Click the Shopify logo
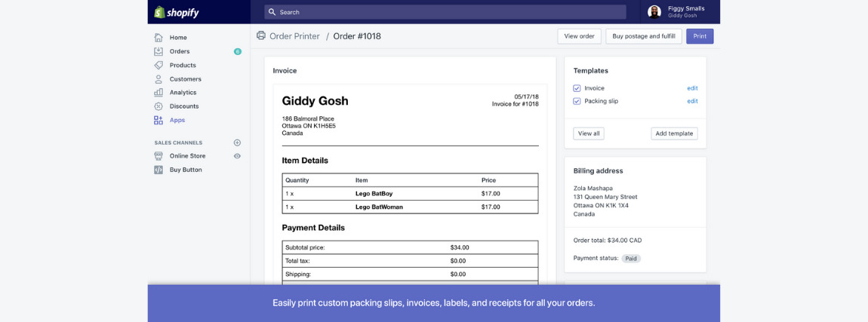This screenshot has width=868, height=322. coord(176,11)
